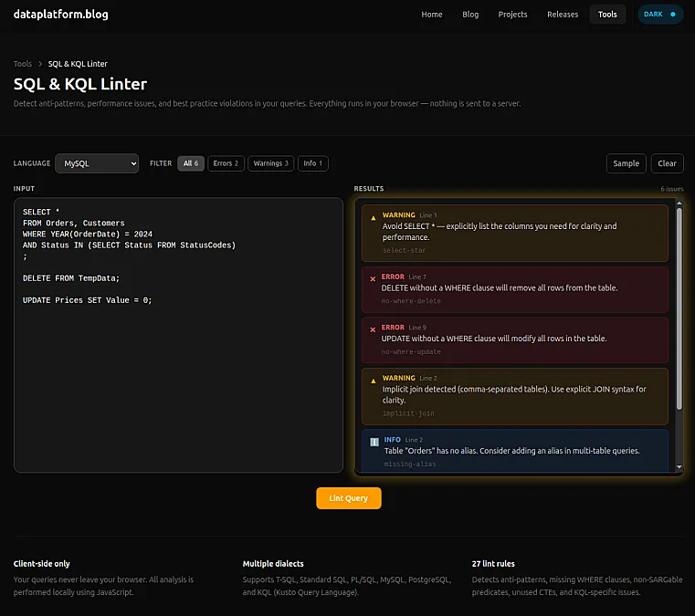Click the warning triangle icon for select-star
Screen dimensions: 695x616
pyautogui.click(x=374, y=218)
